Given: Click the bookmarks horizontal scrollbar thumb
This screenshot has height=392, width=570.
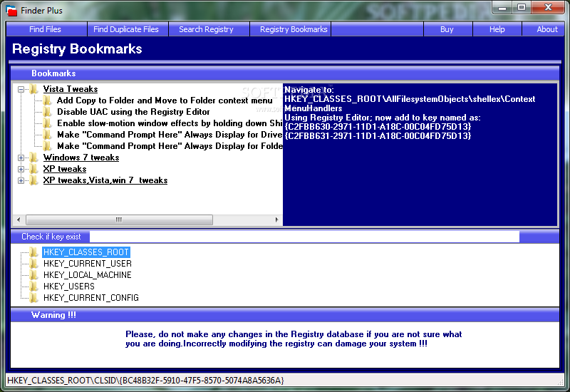Looking at the screenshot, I should click(x=119, y=220).
